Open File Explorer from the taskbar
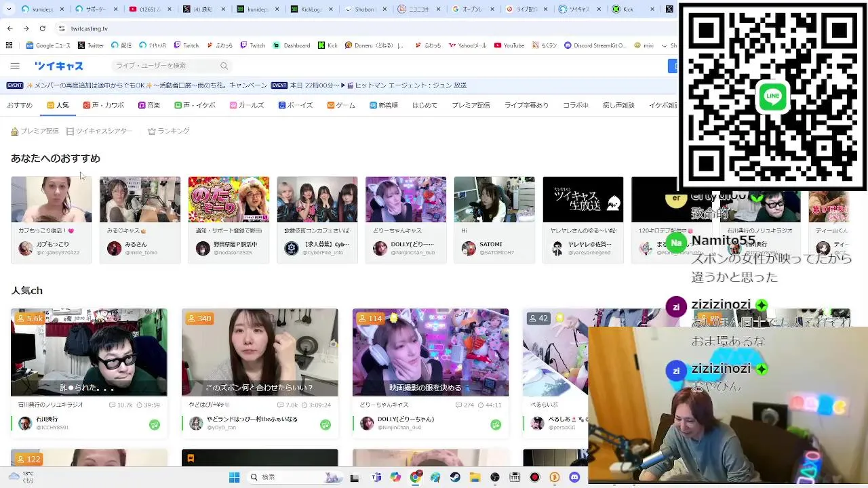 pyautogui.click(x=475, y=477)
